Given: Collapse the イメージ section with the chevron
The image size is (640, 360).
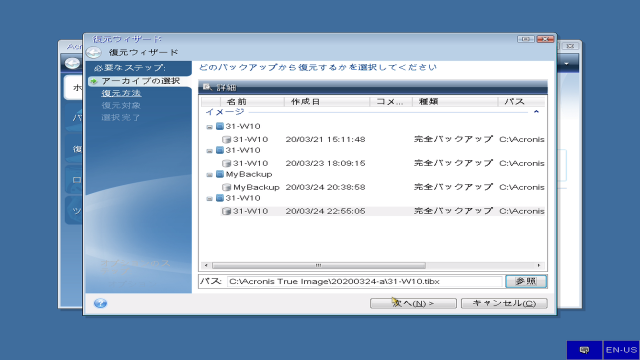Looking at the screenshot, I should [536, 111].
